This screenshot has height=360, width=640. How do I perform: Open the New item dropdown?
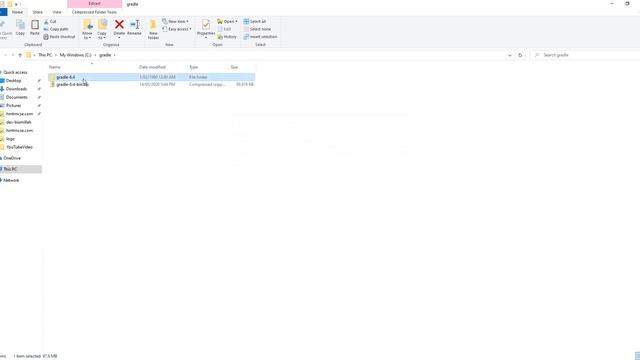[x=176, y=21]
